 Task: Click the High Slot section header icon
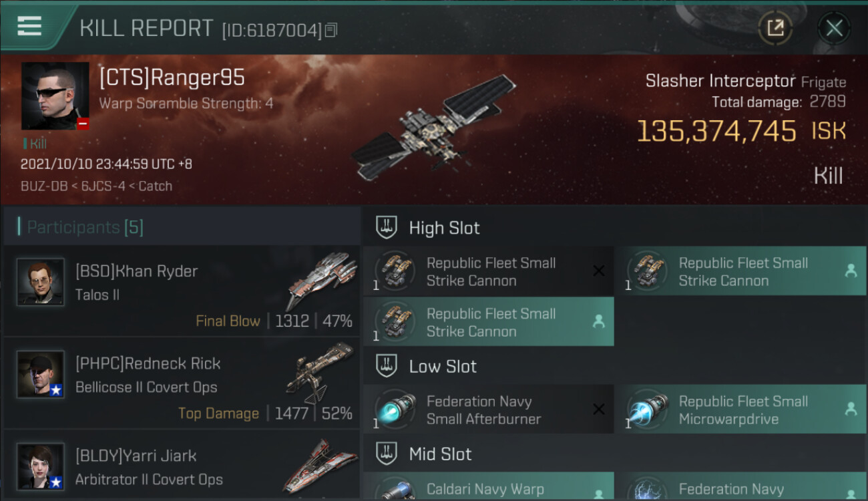[x=387, y=227]
